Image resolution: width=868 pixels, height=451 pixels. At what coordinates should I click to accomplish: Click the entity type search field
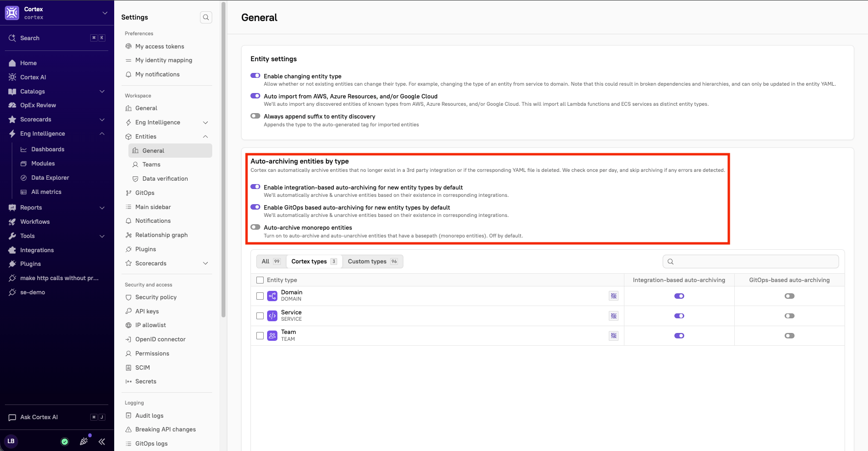(x=750, y=261)
